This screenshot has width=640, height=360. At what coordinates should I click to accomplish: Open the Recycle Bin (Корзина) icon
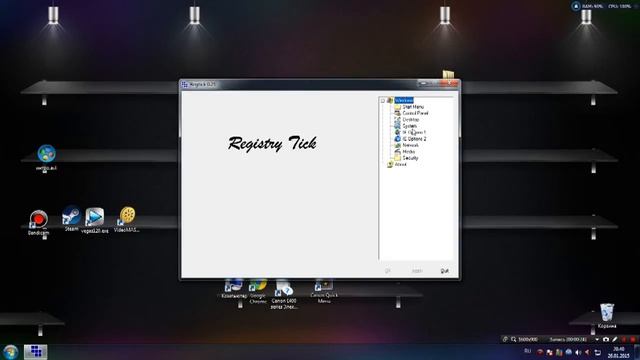coord(607,316)
